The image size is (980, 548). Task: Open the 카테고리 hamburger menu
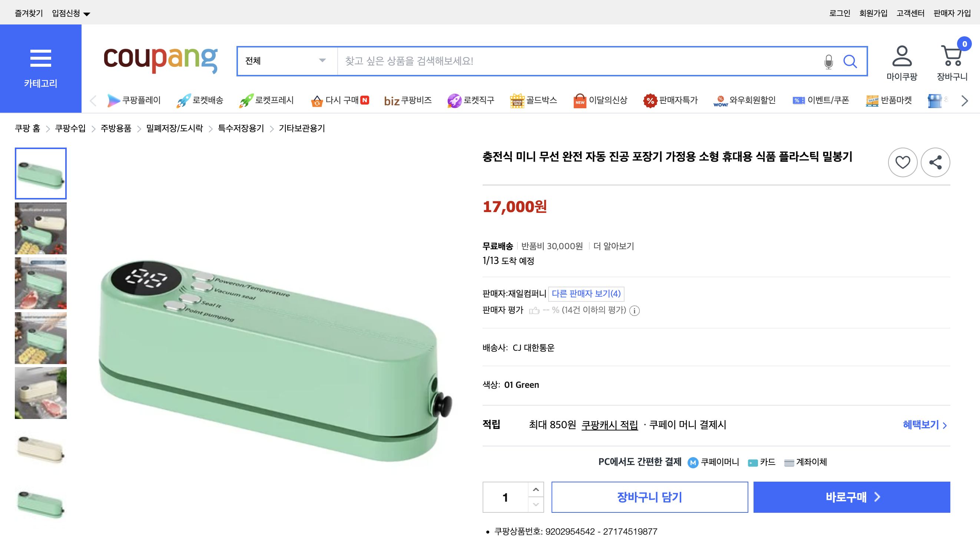(41, 59)
